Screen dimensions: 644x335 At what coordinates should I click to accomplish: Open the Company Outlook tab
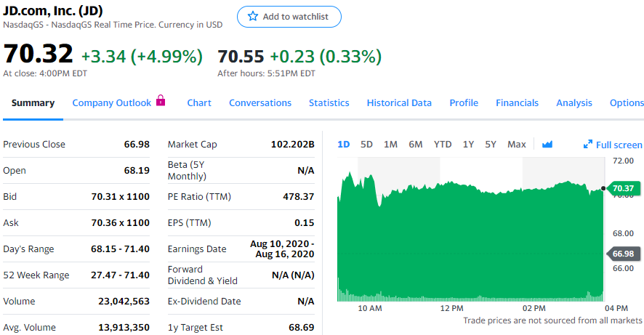[112, 103]
